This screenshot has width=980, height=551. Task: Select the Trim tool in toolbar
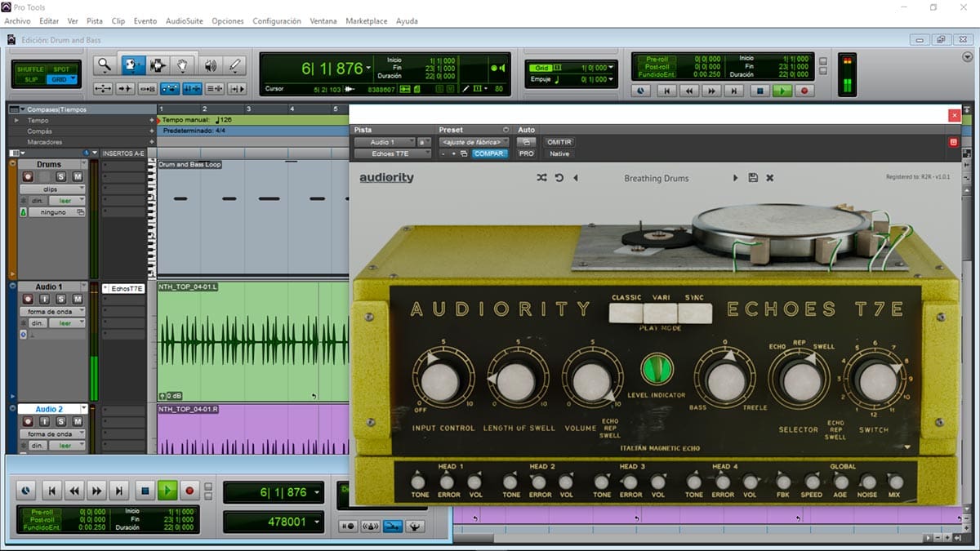click(x=132, y=65)
